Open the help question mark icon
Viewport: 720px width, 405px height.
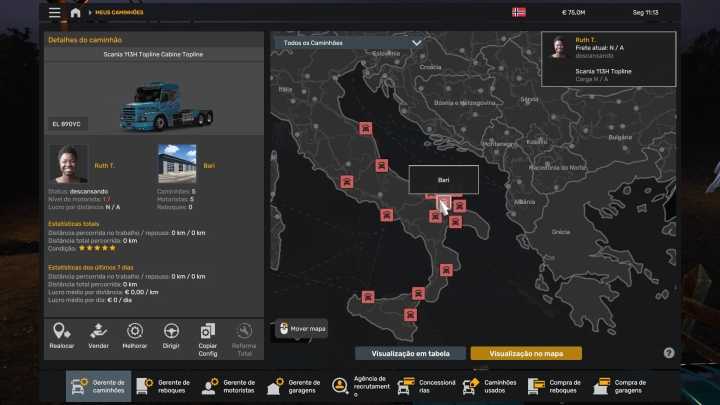pyautogui.click(x=669, y=353)
